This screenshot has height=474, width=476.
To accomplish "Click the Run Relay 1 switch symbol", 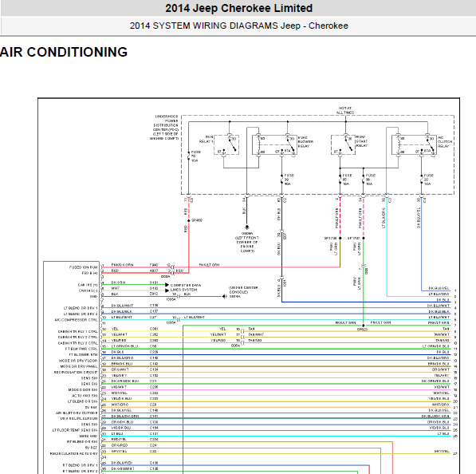I will [x=226, y=145].
